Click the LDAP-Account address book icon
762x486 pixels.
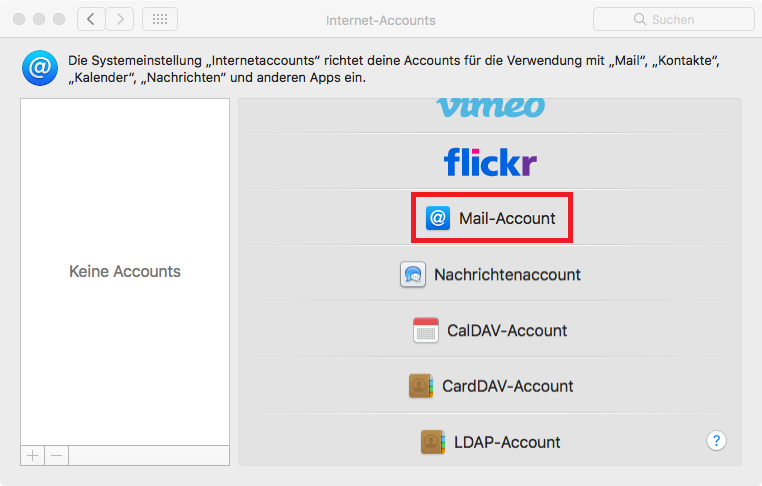433,441
